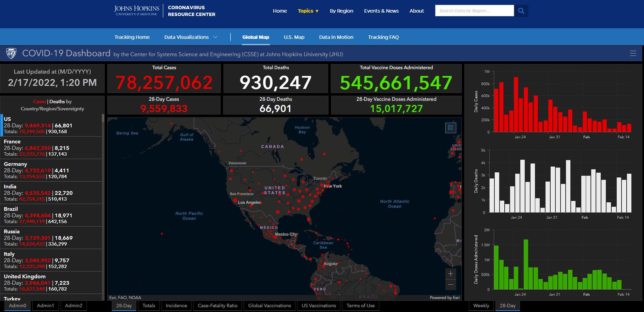644x312 pixels.
Task: Click 28-Day Deaths value 66,901
Action: [x=275, y=109]
